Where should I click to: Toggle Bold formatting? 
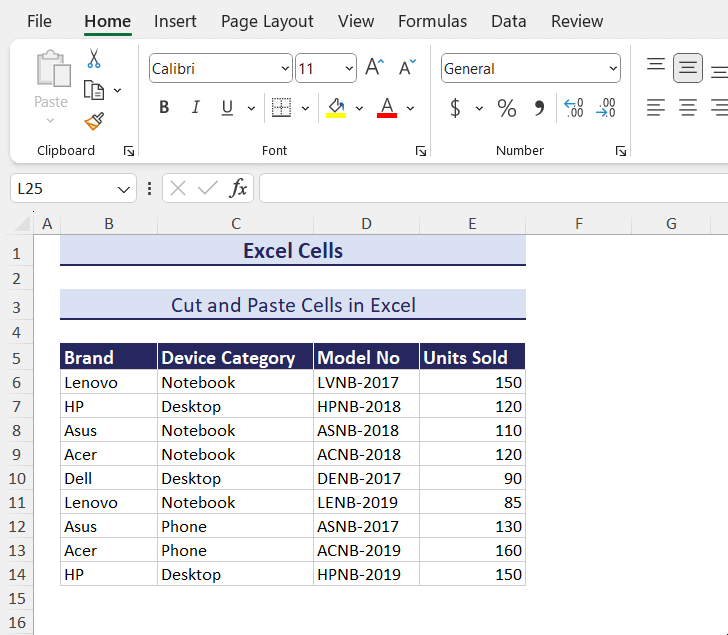pyautogui.click(x=164, y=108)
